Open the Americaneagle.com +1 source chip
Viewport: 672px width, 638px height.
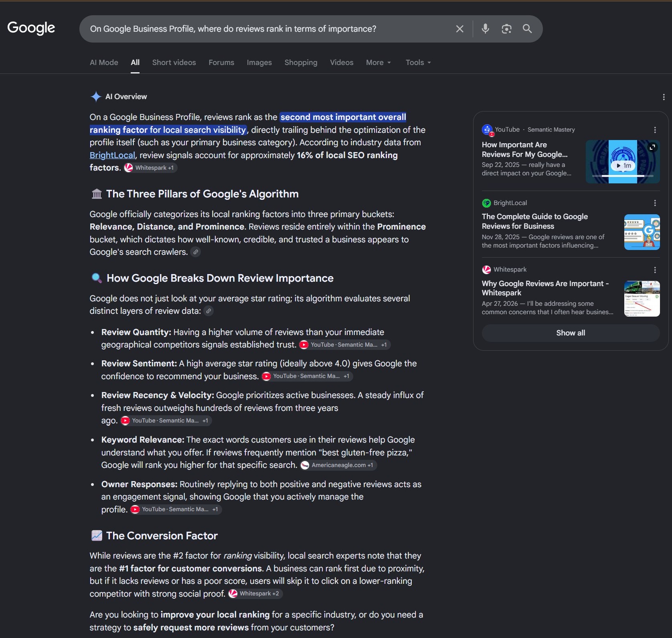tap(338, 465)
